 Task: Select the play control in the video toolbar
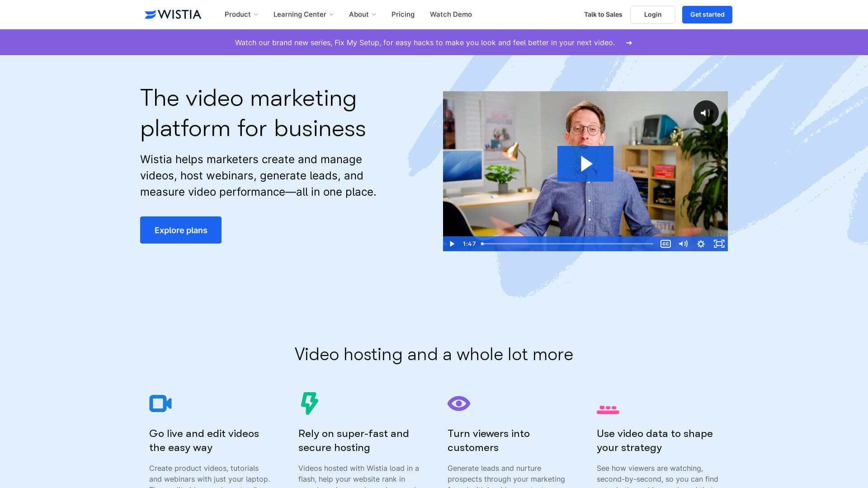[452, 244]
